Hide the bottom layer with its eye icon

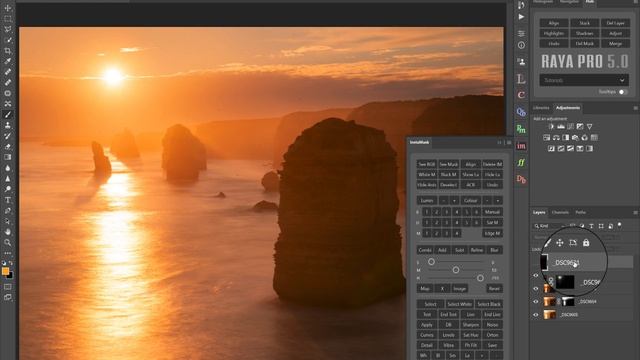536,315
